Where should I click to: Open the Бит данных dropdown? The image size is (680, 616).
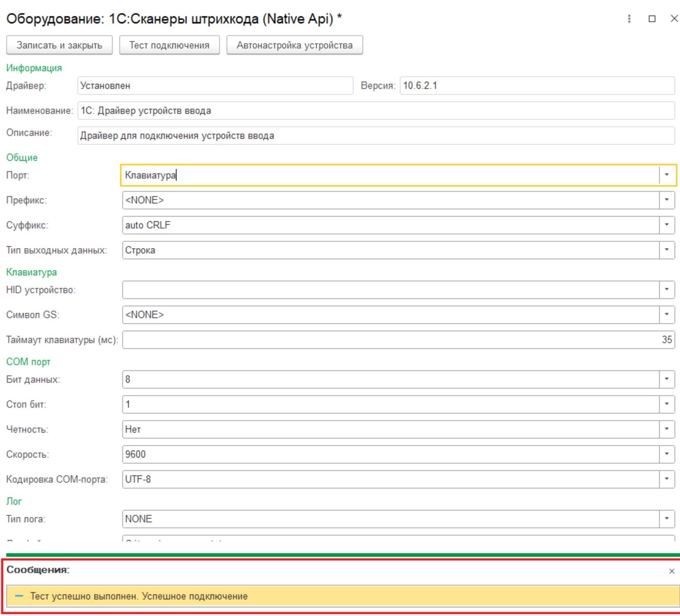(x=667, y=379)
